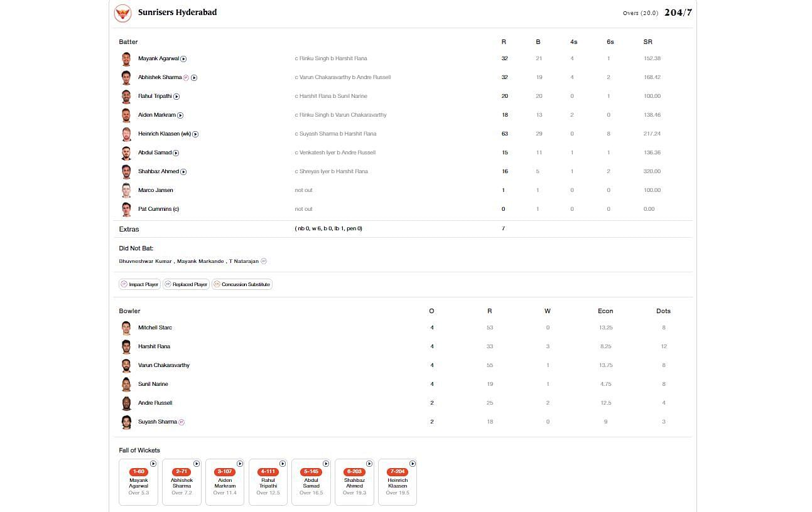The height and width of the screenshot is (512, 812).
Task: Click the Replaced Player legend chip
Action: click(186, 284)
